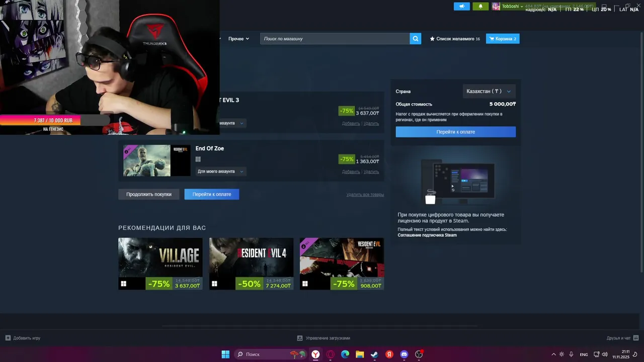The width and height of the screenshot is (644, 362).
Task: Click Добавить for Resident Evil 3
Action: (x=351, y=123)
